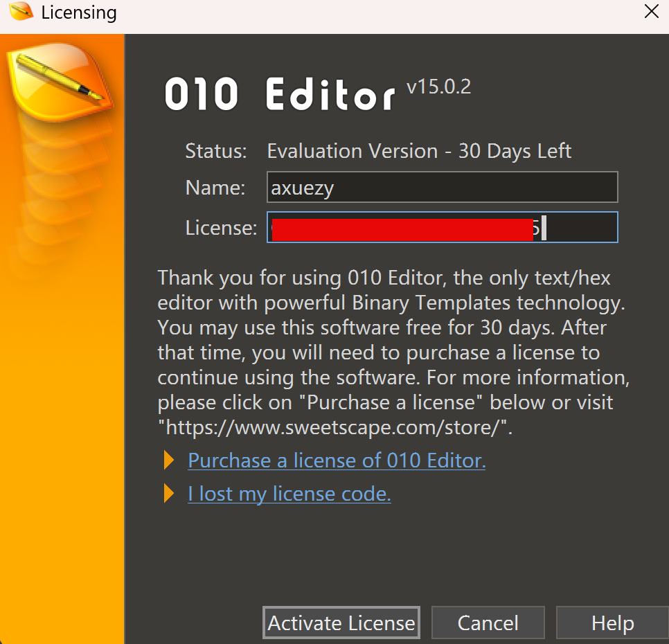Open Help for the licensing dialog
Screen dimensions: 669x644
[612, 623]
